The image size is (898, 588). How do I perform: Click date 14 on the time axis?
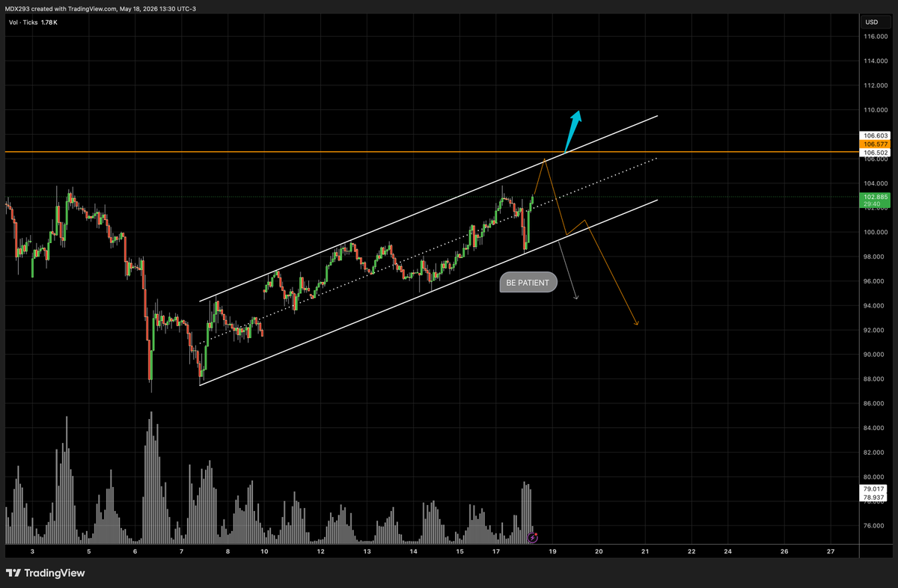coord(414,551)
